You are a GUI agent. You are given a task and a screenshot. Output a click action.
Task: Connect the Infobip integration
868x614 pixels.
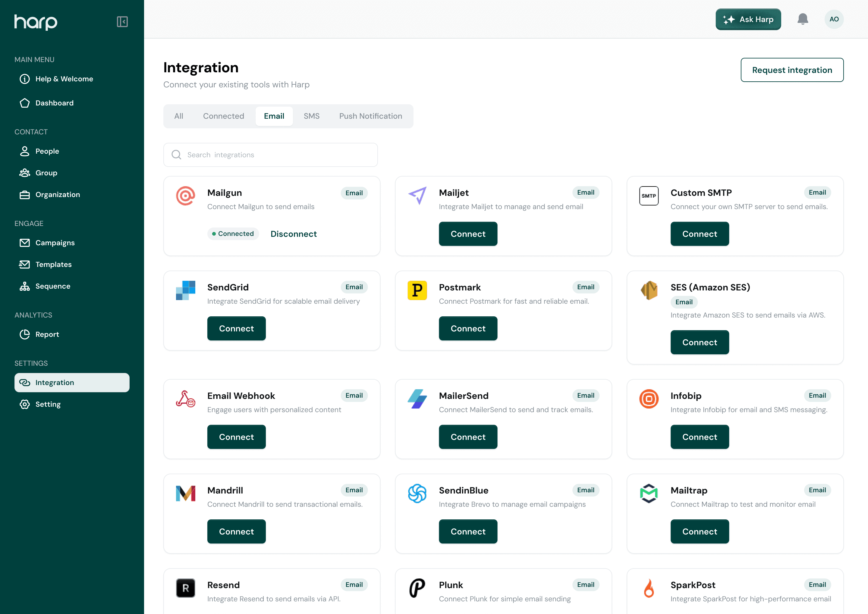coord(700,437)
